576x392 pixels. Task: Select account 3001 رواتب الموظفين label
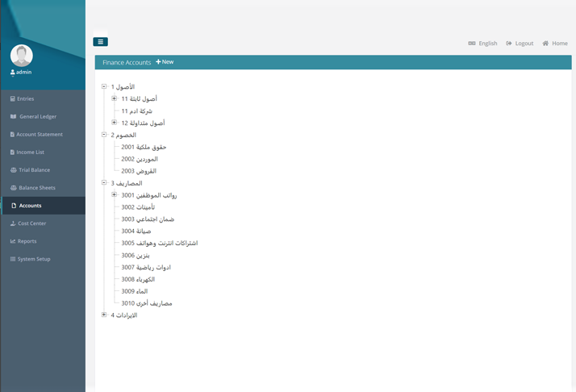click(x=149, y=195)
